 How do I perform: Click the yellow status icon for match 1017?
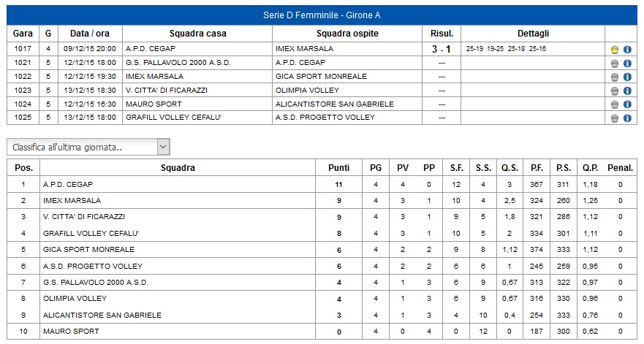point(615,50)
